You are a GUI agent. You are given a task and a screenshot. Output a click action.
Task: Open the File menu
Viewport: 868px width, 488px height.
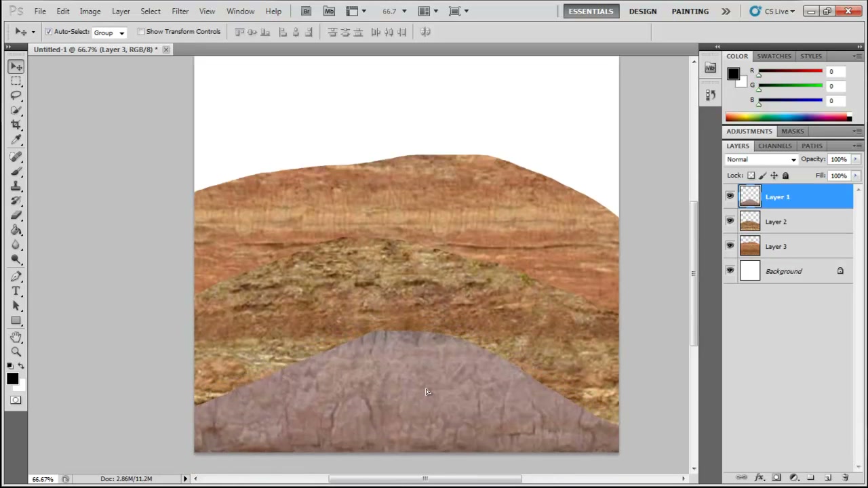[40, 11]
